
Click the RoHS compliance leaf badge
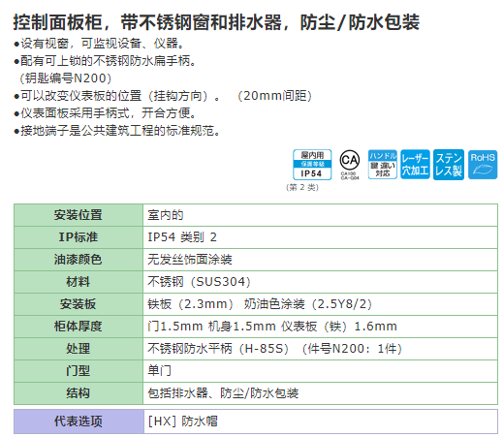point(483,165)
